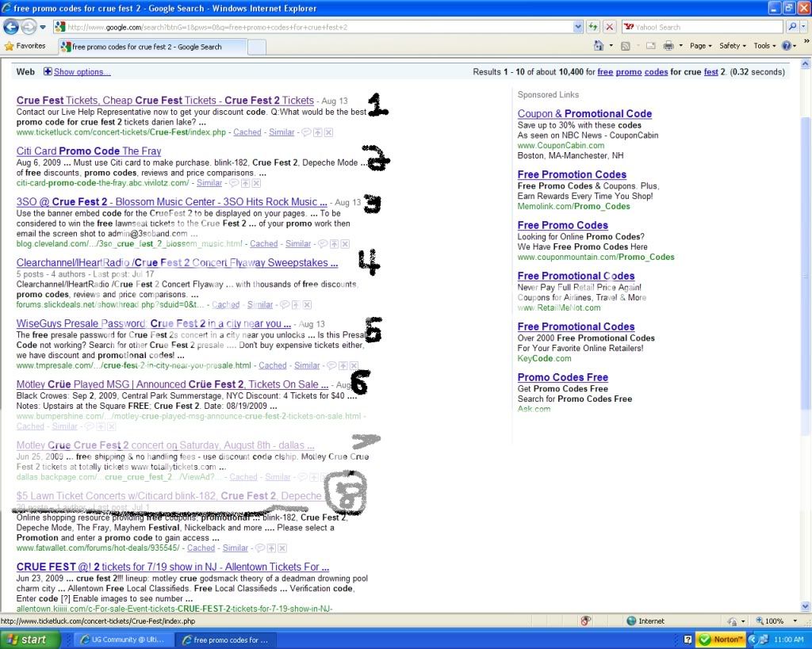
Task: Click Similar for the citi-card-promo-code result
Action: (x=209, y=183)
